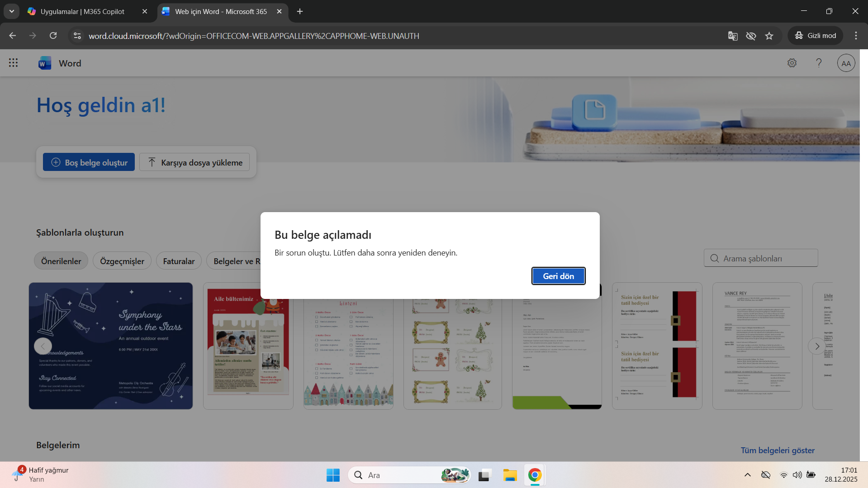
Task: Open the holiday checklist template with houses
Action: click(348, 354)
